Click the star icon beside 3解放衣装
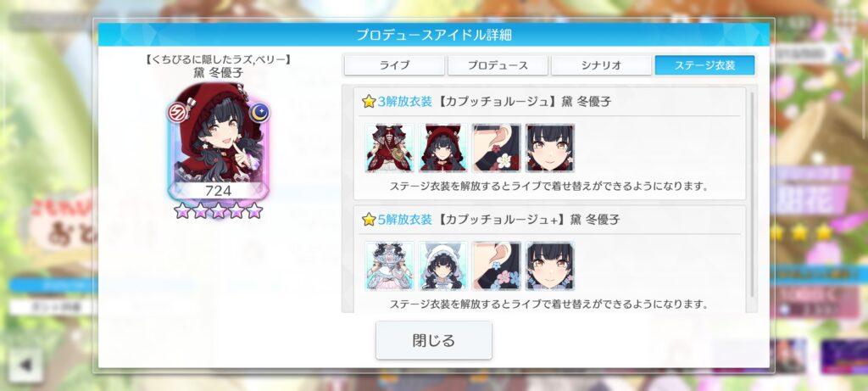The height and width of the screenshot is (391, 868). coord(369,102)
